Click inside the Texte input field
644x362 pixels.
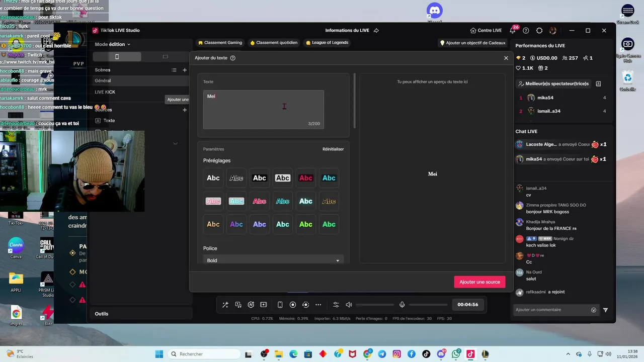264,110
